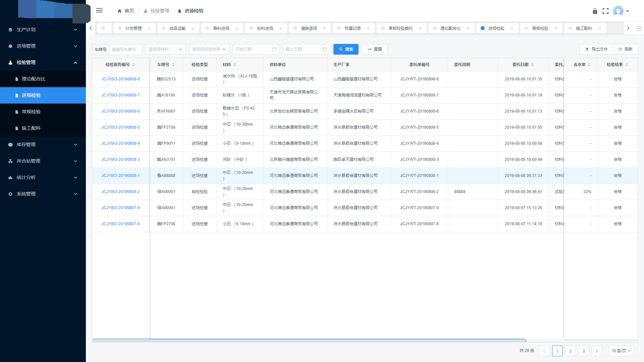Close the 清除退场 tab
Screen dimensions: 644x362
click(x=324, y=28)
